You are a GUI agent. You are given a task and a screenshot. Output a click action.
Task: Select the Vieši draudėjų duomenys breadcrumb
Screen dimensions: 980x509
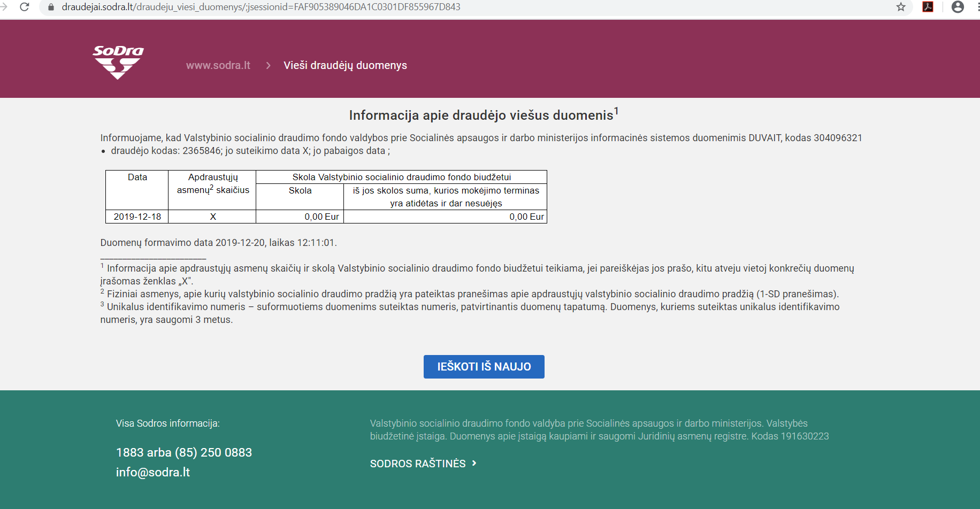pos(345,65)
